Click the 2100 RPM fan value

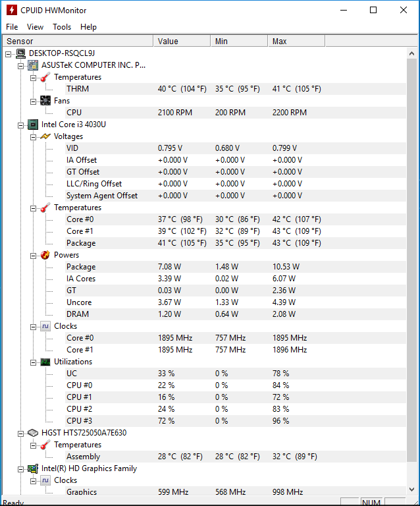click(x=175, y=113)
